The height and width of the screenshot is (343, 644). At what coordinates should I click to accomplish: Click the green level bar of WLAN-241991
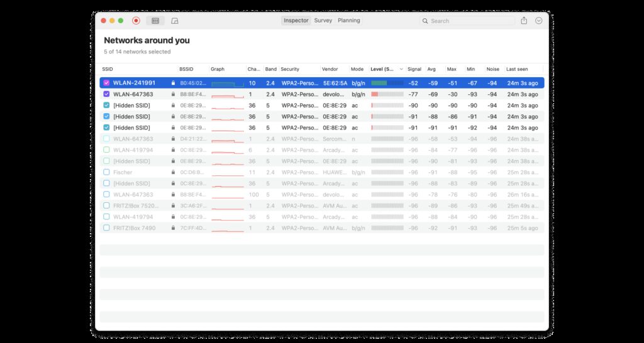pyautogui.click(x=379, y=83)
